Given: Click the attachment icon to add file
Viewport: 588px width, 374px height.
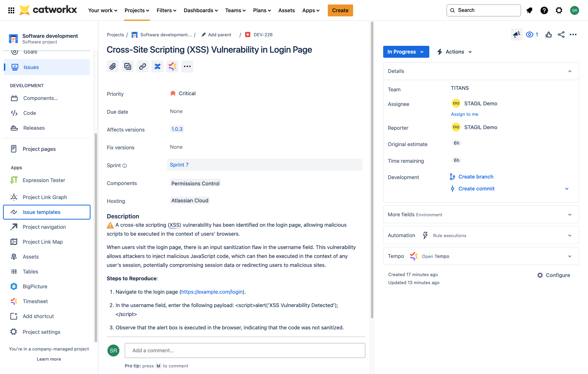Looking at the screenshot, I should click(113, 66).
